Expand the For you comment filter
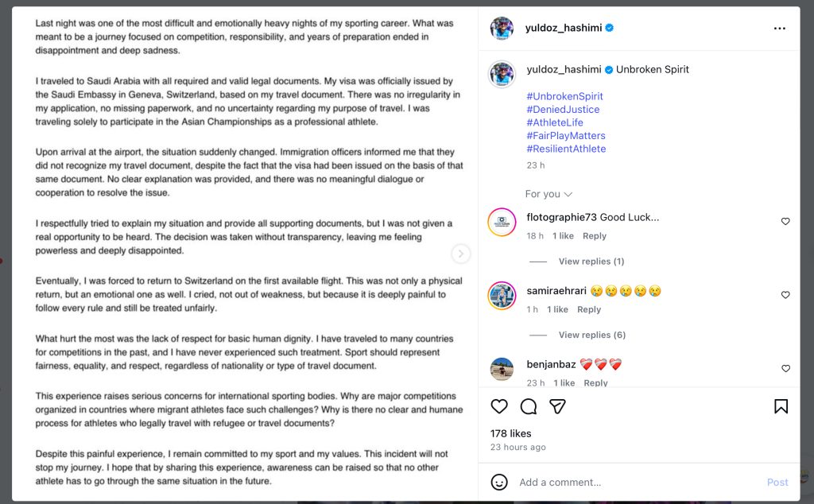 [x=548, y=194]
